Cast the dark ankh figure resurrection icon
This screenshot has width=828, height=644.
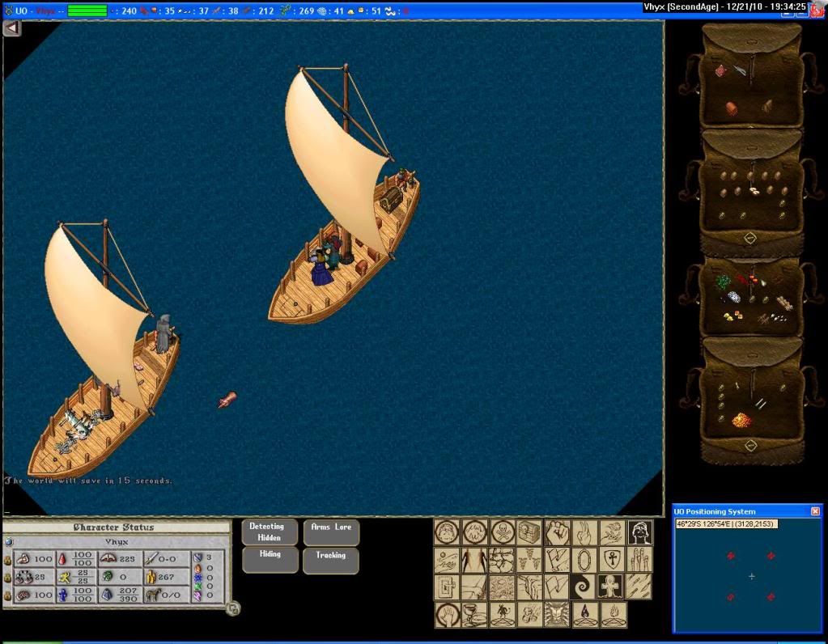[610, 587]
